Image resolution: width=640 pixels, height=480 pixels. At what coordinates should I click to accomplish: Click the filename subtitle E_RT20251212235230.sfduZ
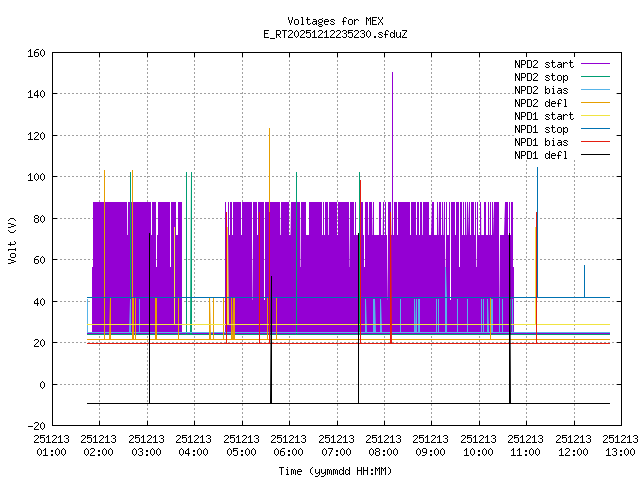[x=334, y=34]
